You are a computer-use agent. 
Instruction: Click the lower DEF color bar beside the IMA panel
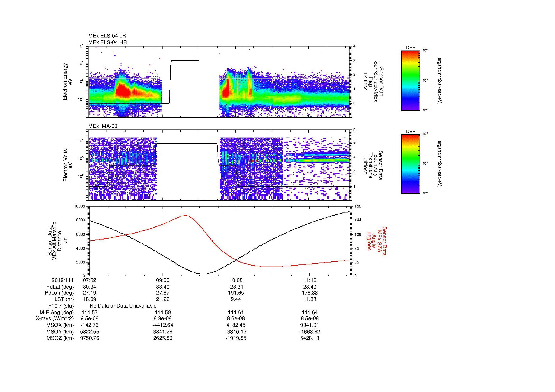tap(410, 164)
